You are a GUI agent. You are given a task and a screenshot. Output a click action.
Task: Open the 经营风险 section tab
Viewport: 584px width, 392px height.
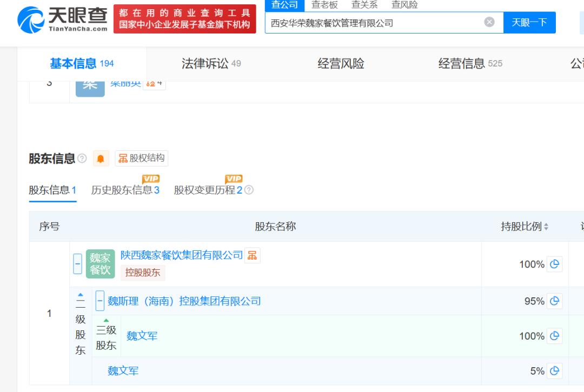(x=341, y=64)
